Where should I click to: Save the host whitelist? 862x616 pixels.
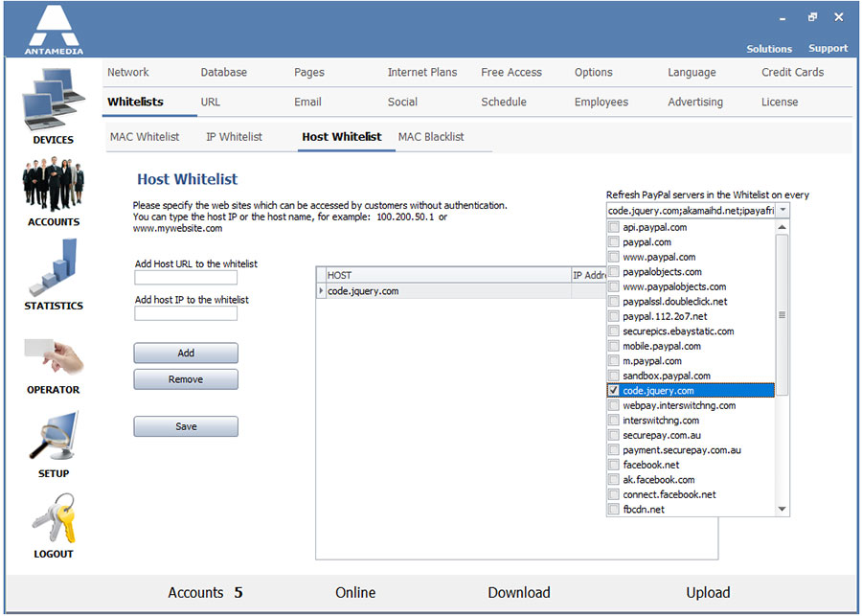[186, 426]
